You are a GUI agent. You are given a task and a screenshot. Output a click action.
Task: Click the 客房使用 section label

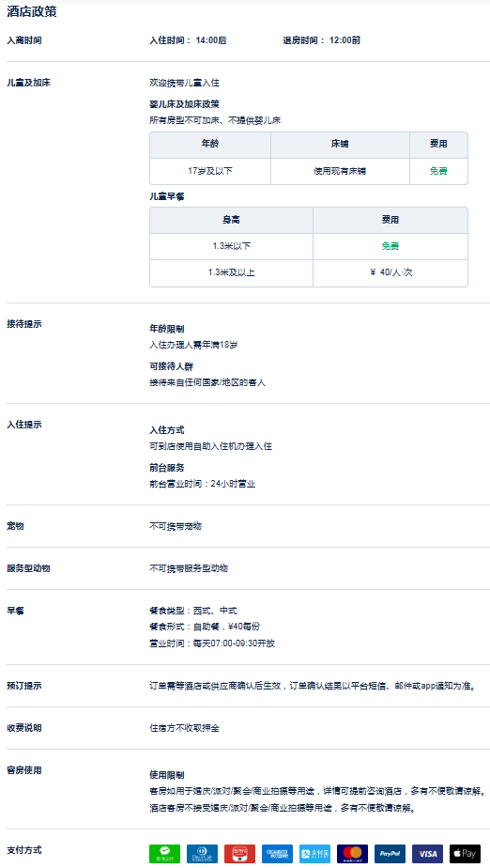click(23, 770)
